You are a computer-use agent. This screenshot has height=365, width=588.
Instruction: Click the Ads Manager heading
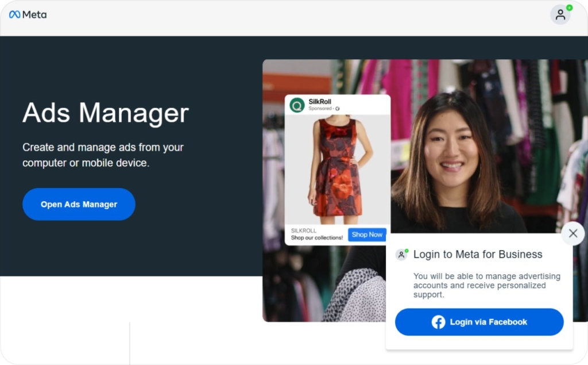106,113
